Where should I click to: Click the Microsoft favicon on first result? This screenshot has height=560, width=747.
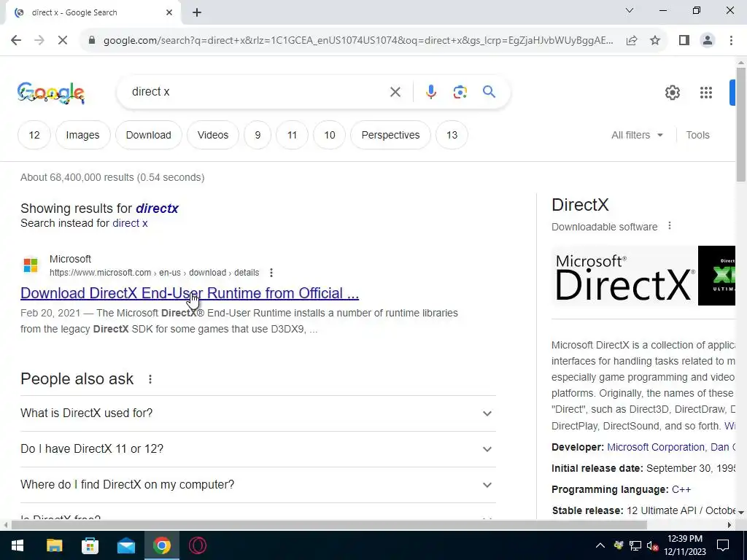(31, 265)
